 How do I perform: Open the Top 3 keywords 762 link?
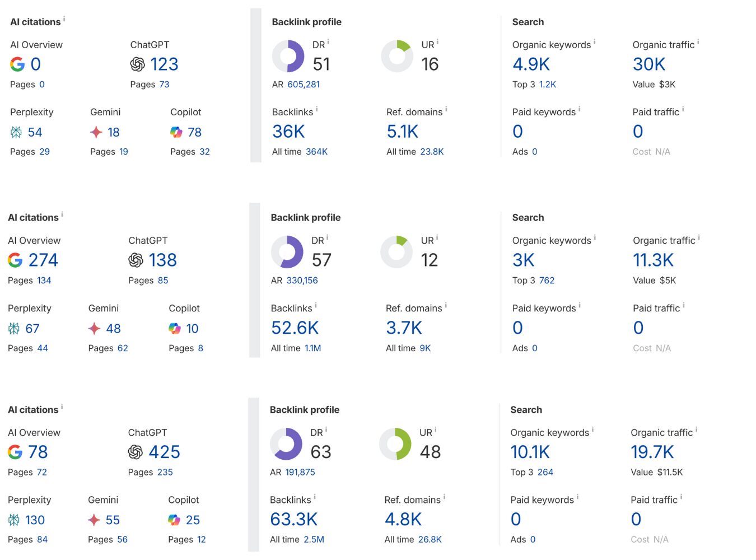(x=547, y=281)
